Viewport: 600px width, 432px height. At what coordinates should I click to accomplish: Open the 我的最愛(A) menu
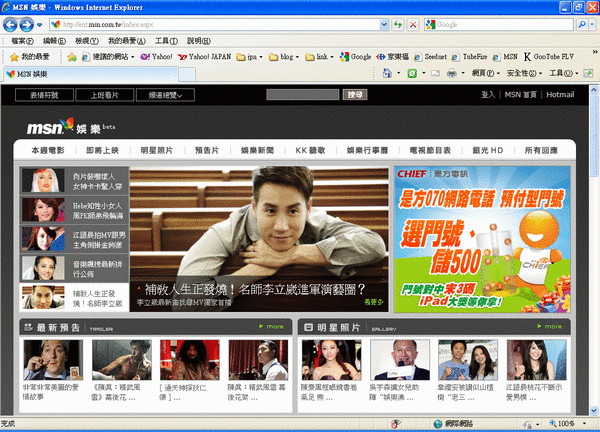(127, 41)
